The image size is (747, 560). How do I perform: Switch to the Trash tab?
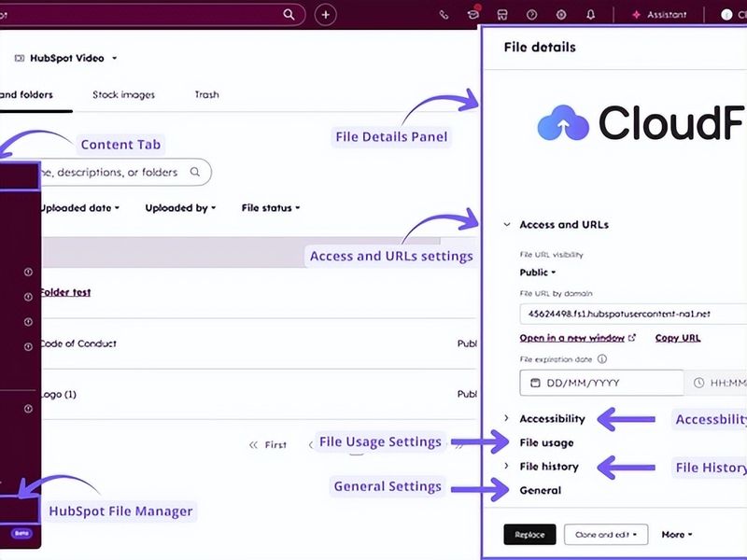206,95
